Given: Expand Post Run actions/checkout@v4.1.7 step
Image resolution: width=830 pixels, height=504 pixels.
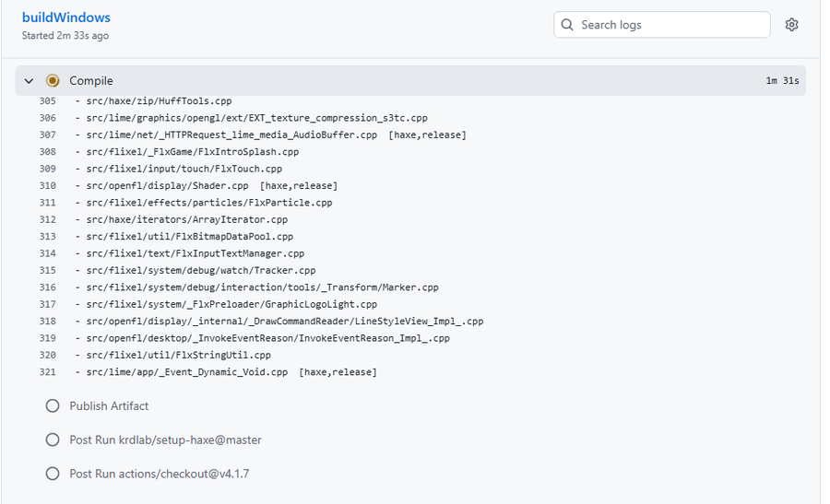Looking at the screenshot, I should (159, 474).
